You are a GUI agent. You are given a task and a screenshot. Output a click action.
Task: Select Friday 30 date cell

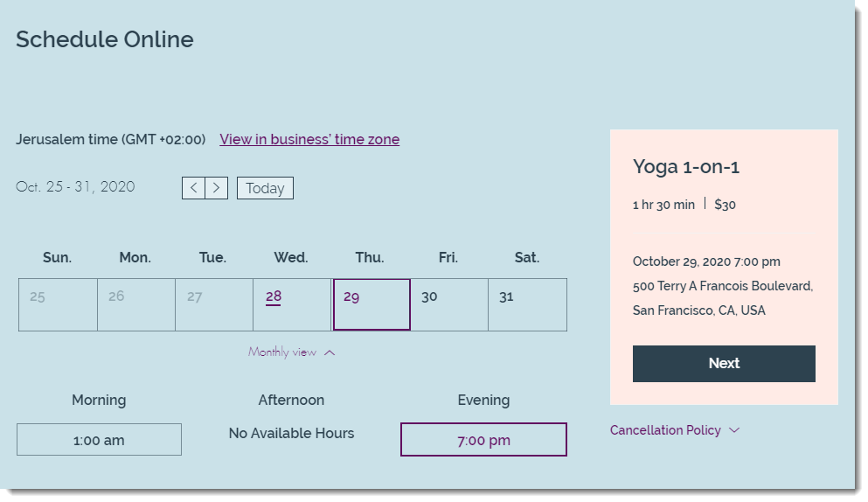(449, 304)
